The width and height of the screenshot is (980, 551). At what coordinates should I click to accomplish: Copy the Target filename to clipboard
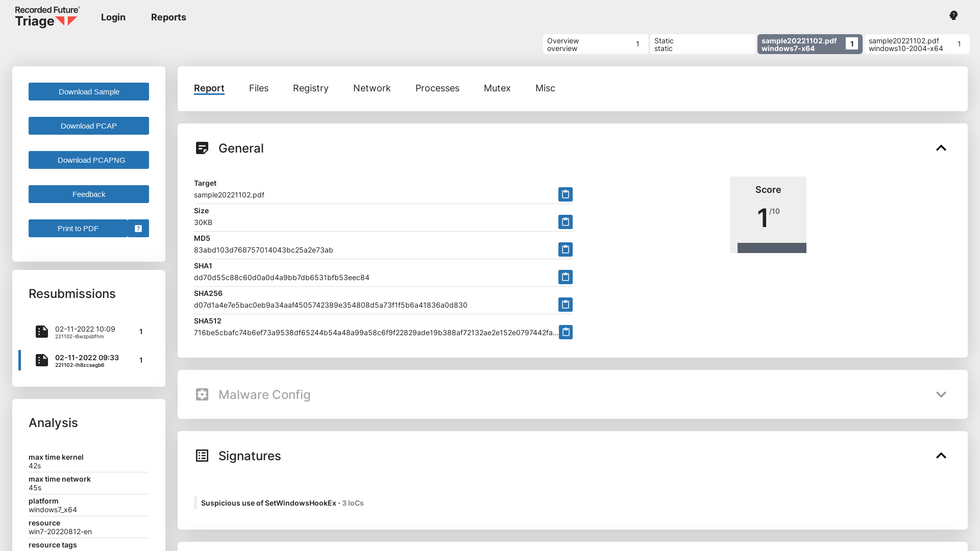[x=565, y=194]
